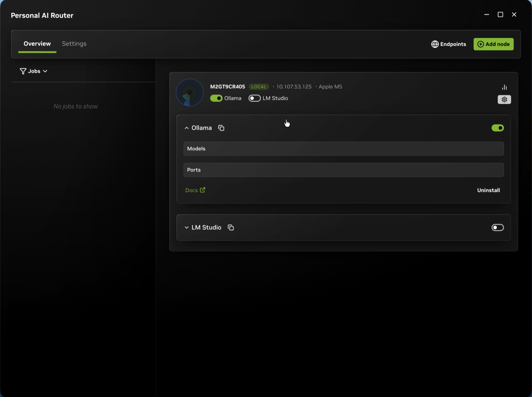This screenshot has height=397, width=532.
Task: Click the Add node button
Action: [x=493, y=44]
